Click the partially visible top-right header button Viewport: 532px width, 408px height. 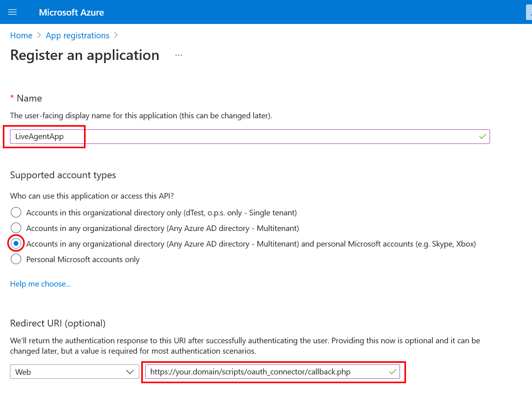click(x=529, y=12)
